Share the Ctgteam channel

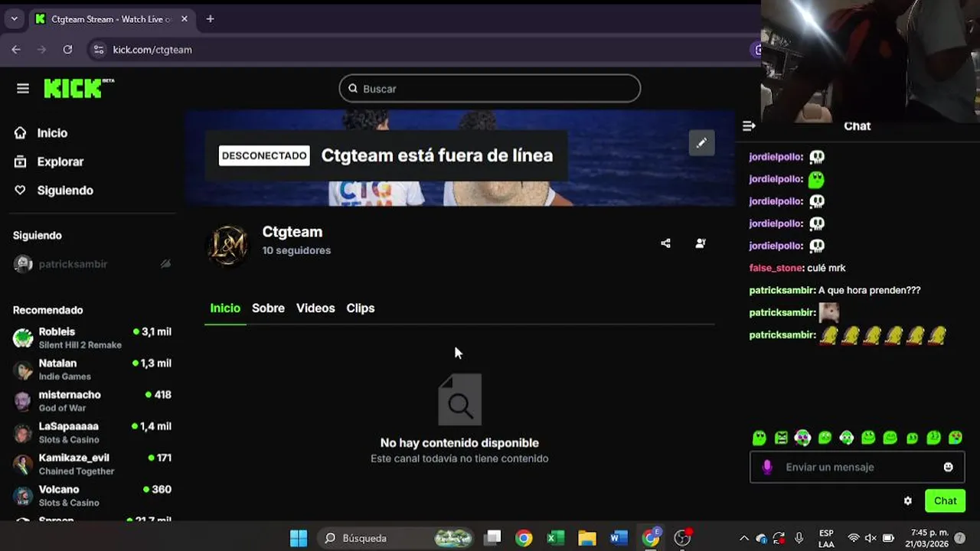(665, 243)
